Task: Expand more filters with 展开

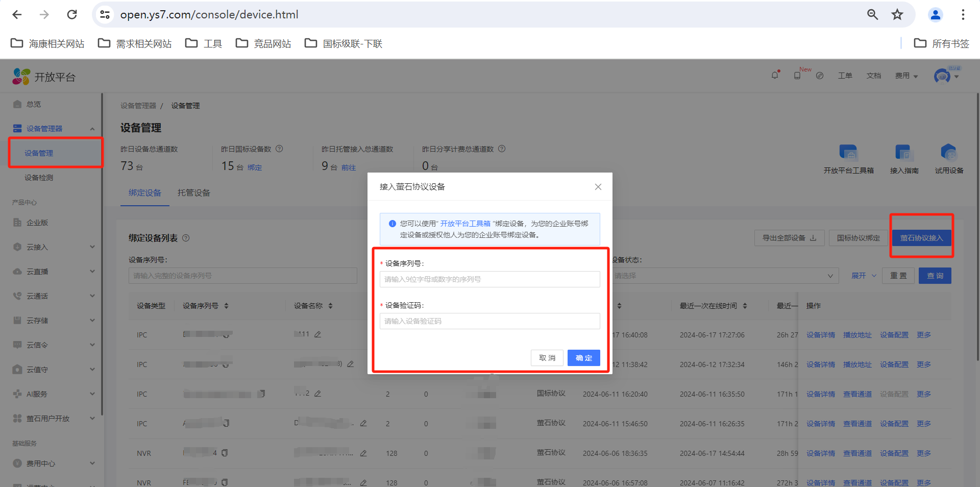Action: tap(864, 276)
